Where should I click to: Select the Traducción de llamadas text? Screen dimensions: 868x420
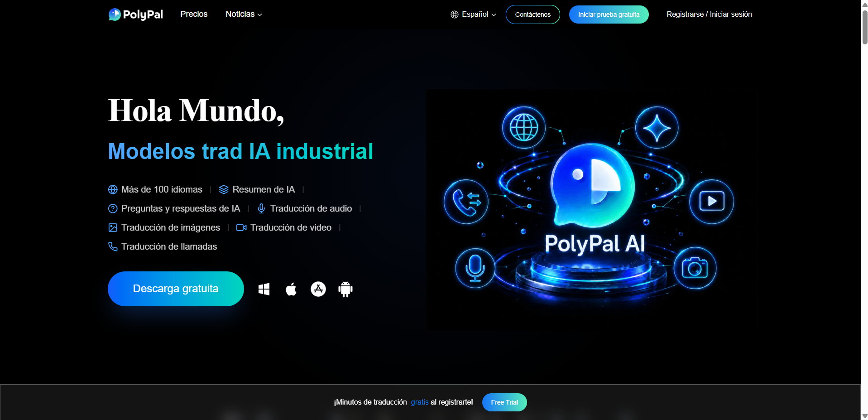pos(169,246)
